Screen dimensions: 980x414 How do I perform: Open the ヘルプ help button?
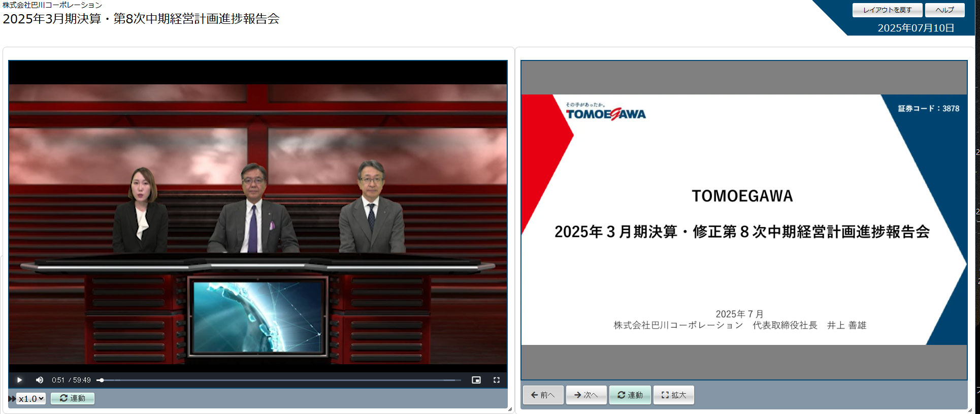click(945, 10)
